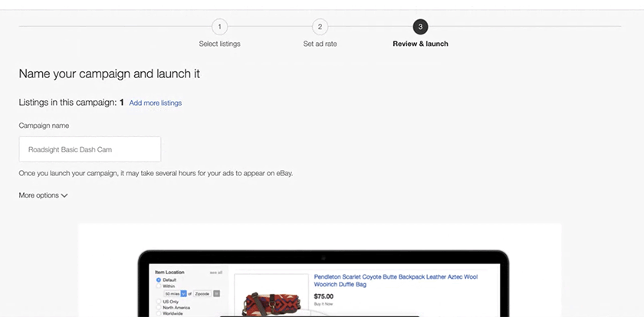Click the Zipcode field in preview
The height and width of the screenshot is (317, 644).
pos(202,293)
